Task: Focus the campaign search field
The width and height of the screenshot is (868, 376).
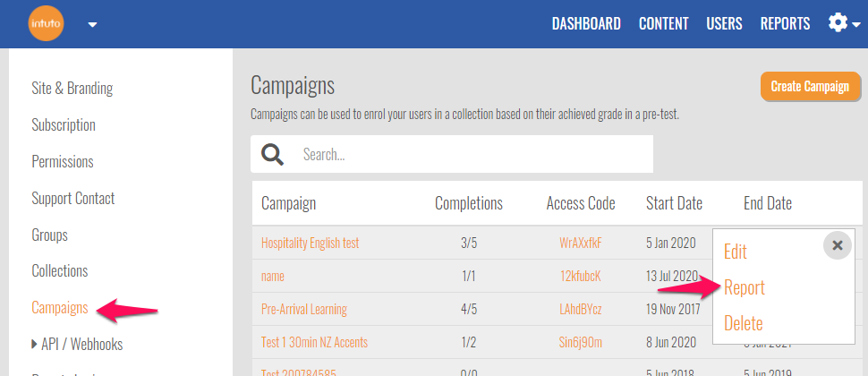Action: pyautogui.click(x=474, y=154)
